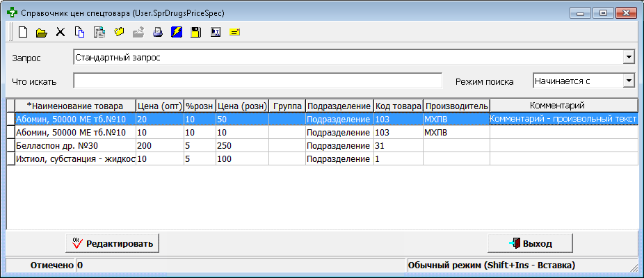Click the Open folder toolbar icon
The width and height of the screenshot is (644, 278).
click(x=42, y=32)
